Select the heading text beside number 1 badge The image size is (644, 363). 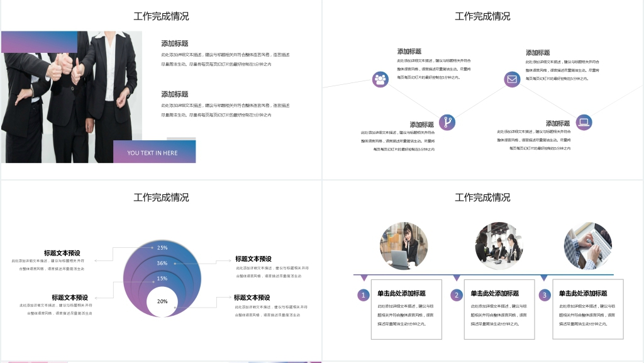click(401, 293)
